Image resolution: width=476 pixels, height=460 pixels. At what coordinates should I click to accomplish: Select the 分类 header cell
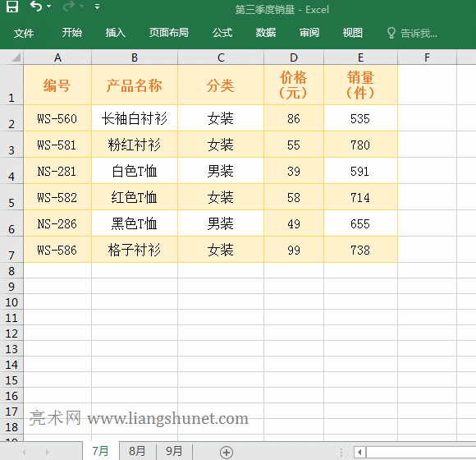[x=221, y=85]
